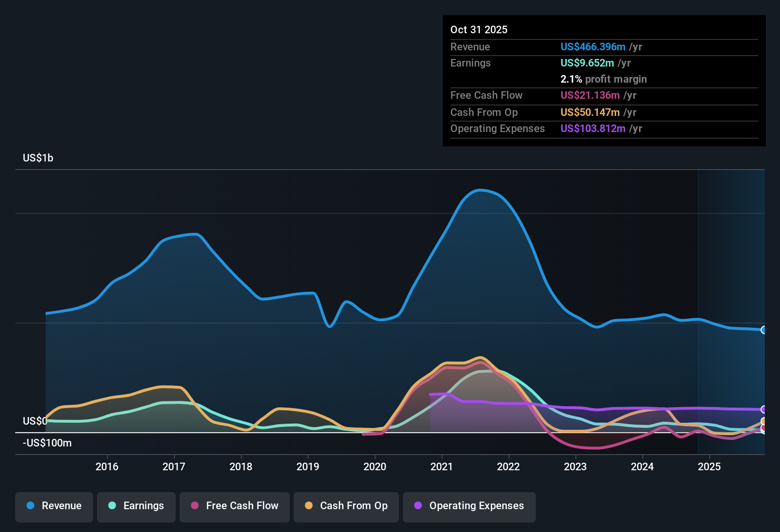780x532 pixels.
Task: Select the 2025 x-axis label
Action: point(709,466)
